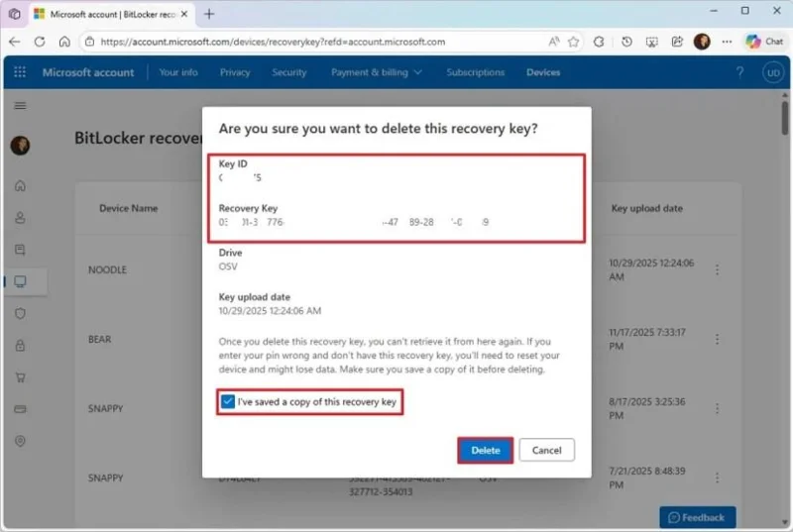
Task: Open workspaces icon in title bar
Action: pyautogui.click(x=15, y=14)
